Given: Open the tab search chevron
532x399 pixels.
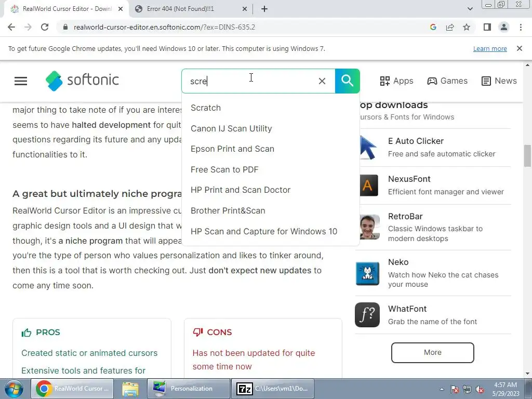Looking at the screenshot, I should click(x=470, y=9).
